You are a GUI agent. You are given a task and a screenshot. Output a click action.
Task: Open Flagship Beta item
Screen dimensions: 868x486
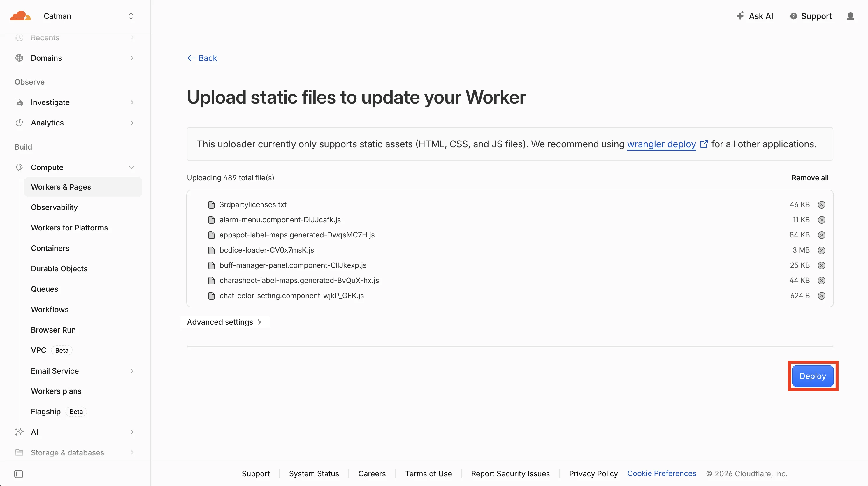59,411
